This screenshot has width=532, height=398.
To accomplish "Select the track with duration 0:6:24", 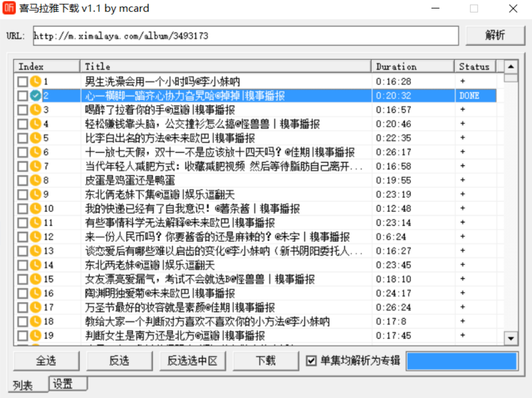I will coord(391,237).
